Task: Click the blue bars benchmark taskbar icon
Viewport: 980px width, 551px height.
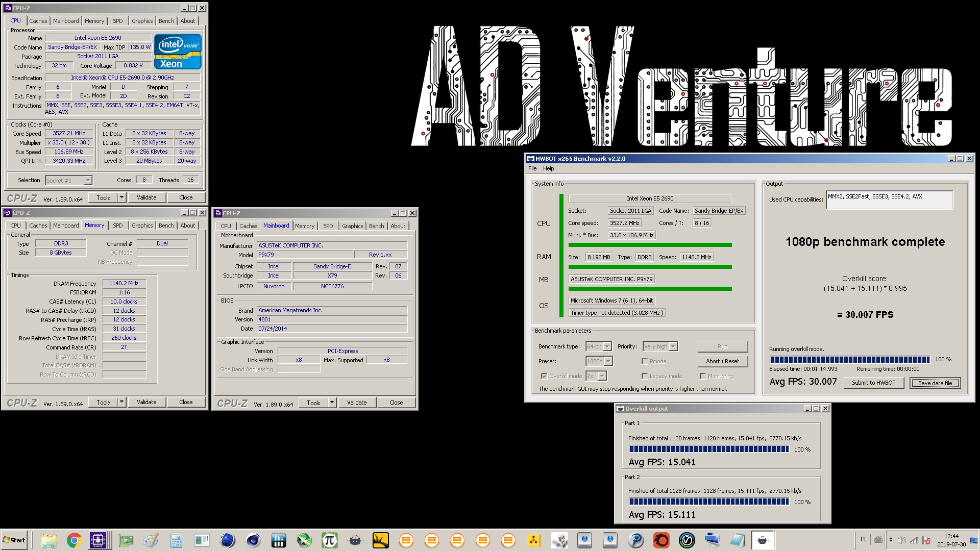Action: pyautogui.click(x=279, y=540)
